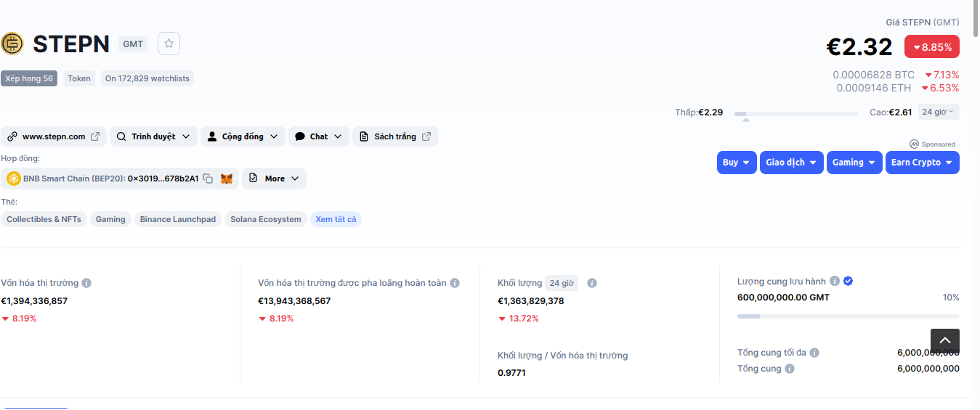Click the GMT ticker badge

click(133, 44)
